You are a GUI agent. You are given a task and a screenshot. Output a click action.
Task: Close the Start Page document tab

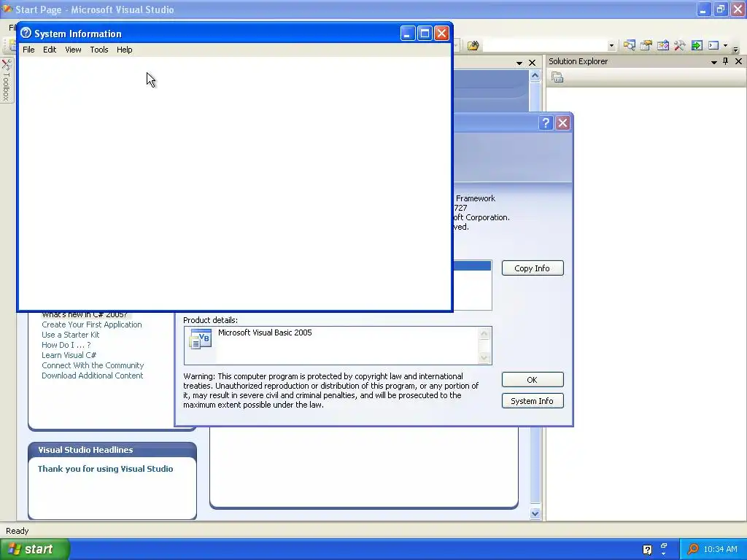point(532,63)
